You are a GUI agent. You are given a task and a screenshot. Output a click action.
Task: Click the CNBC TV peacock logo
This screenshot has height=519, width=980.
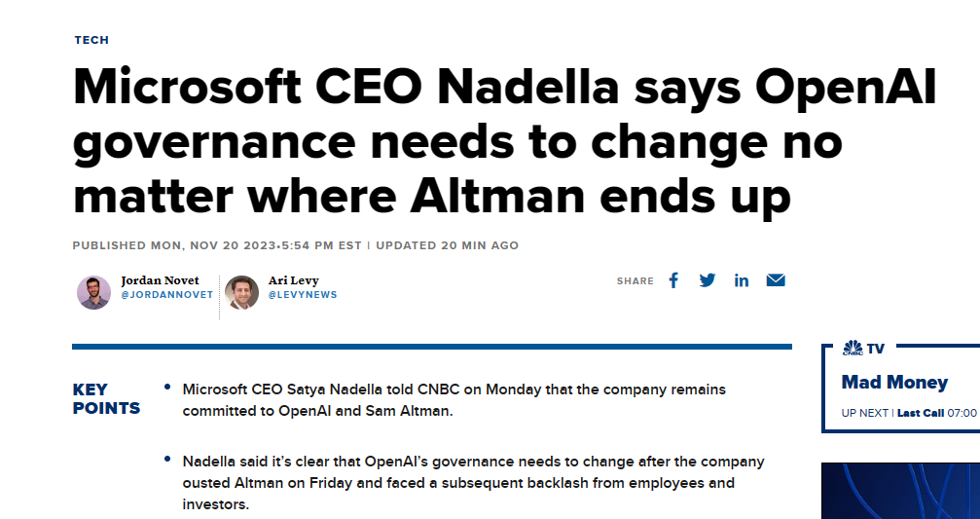[853, 349]
